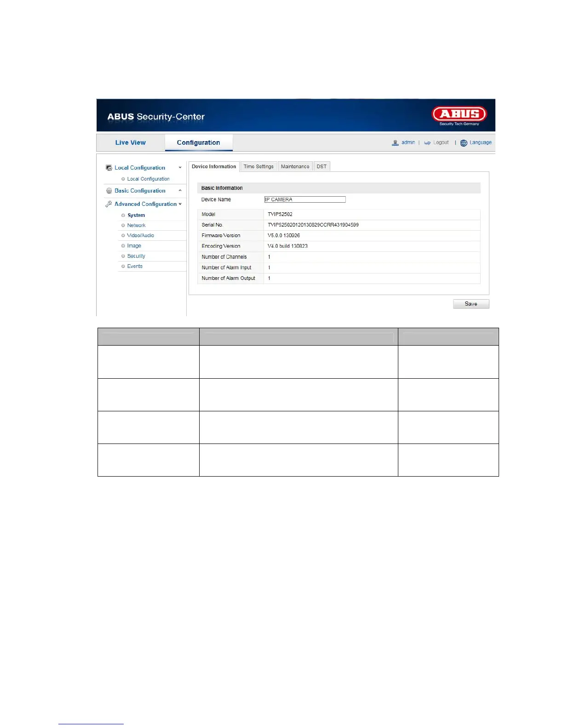Open the DST tab

(x=322, y=166)
